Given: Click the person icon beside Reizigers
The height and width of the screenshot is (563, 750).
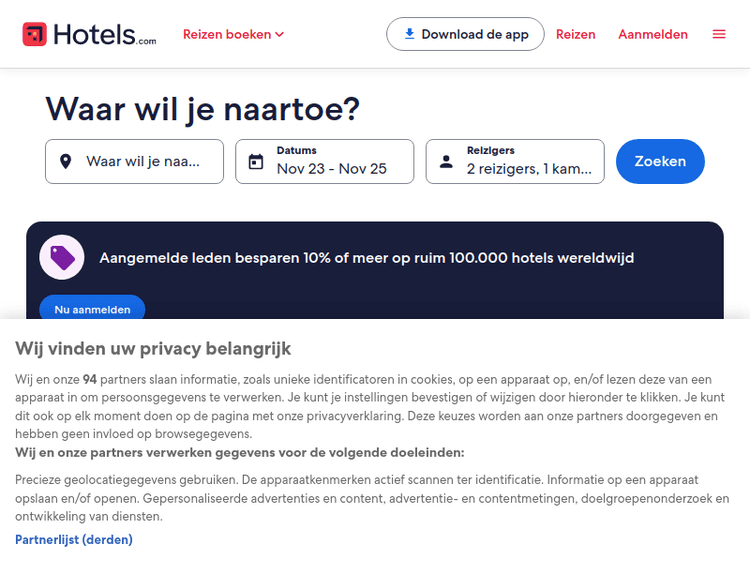Looking at the screenshot, I should [446, 161].
